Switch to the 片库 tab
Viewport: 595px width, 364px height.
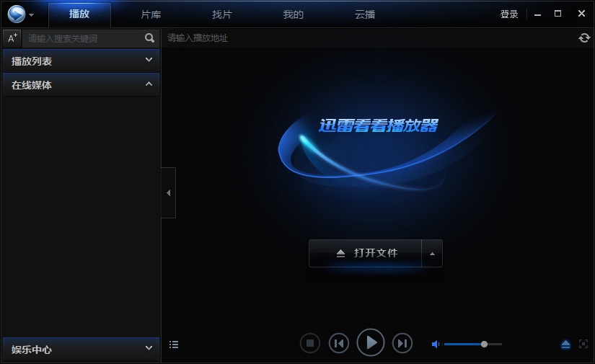151,14
